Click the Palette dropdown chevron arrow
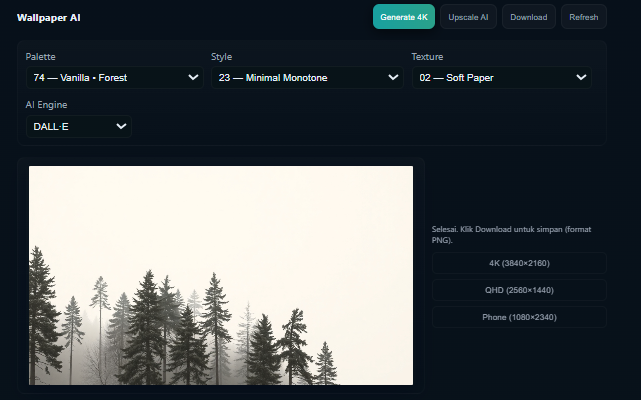This screenshot has height=400, width=641. 193,77
